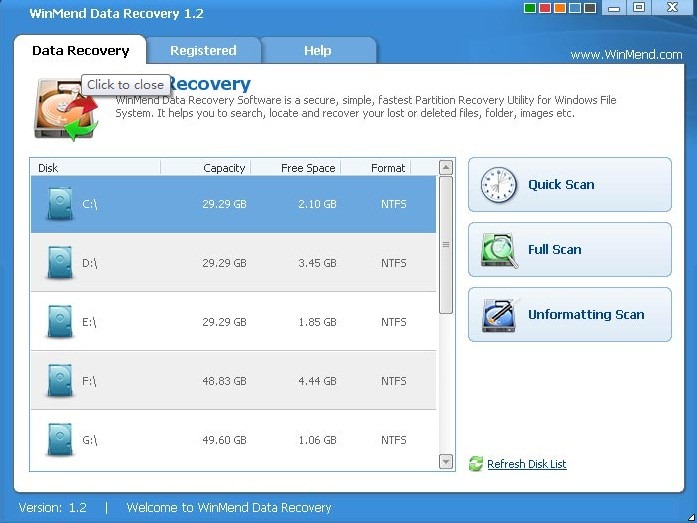Click the Version: 1.2 status text

pyautogui.click(x=52, y=507)
